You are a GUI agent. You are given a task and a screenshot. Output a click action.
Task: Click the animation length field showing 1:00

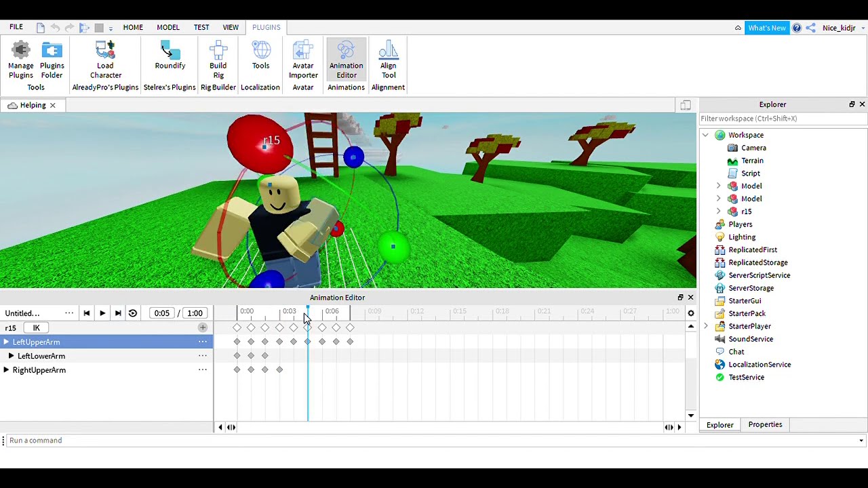[195, 313]
